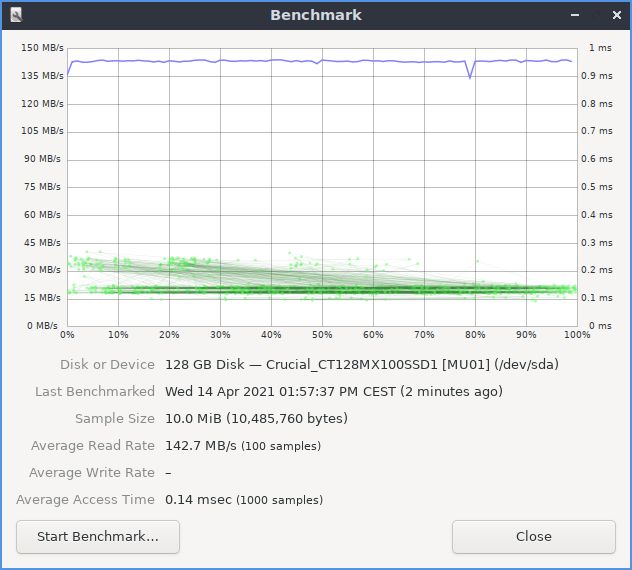Click the Average Write Rate dash value

tap(168, 472)
